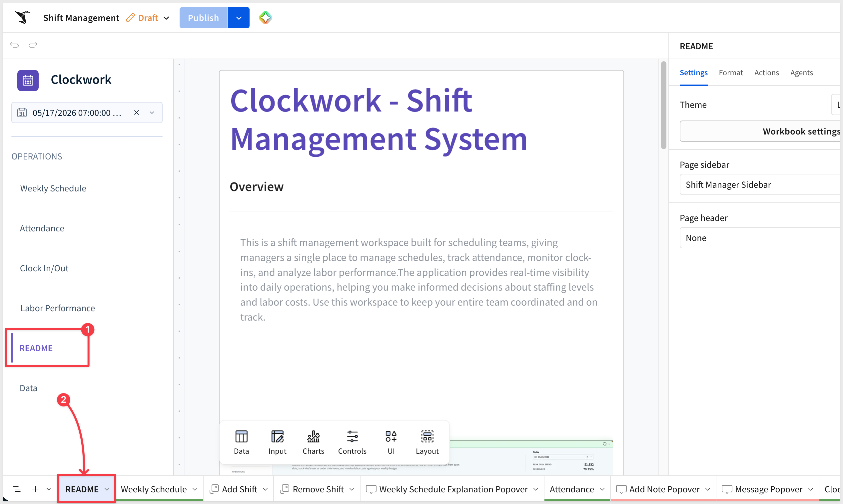Open Add Note Popover tab menu chevron

708,489
